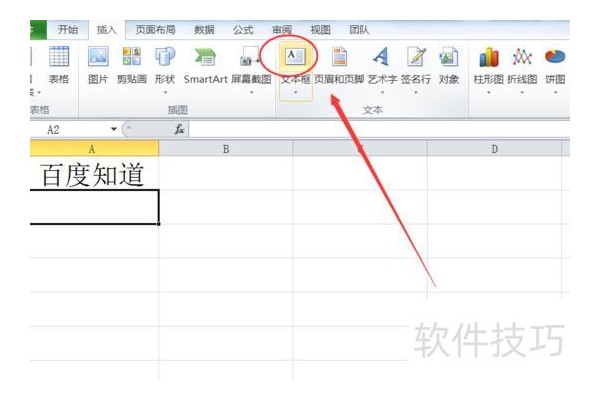
Task: Select column D header
Action: (x=494, y=149)
